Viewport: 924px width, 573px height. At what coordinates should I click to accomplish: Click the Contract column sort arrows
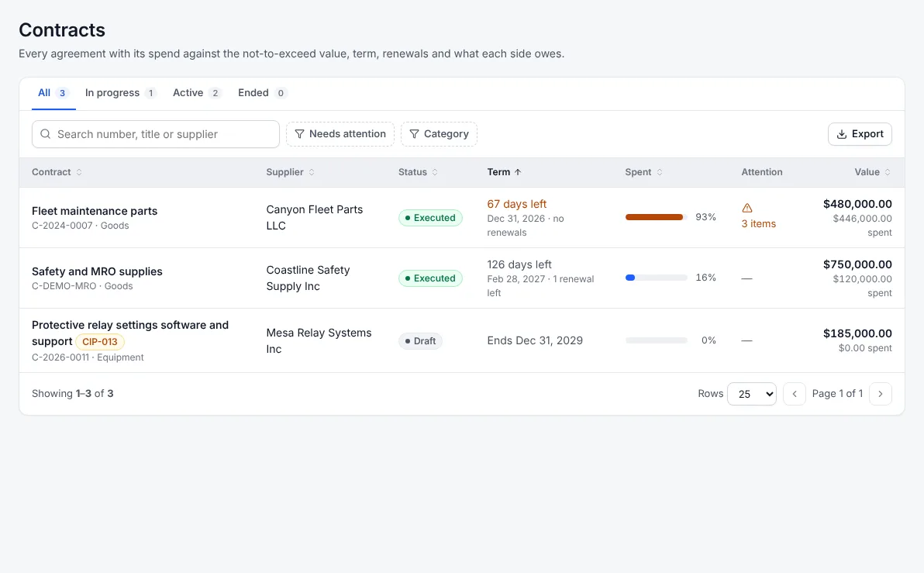pyautogui.click(x=79, y=172)
